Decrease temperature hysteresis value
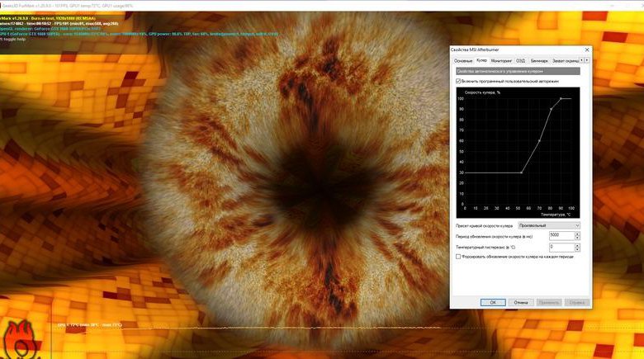Viewport: 644px width, 359px height. point(577,249)
